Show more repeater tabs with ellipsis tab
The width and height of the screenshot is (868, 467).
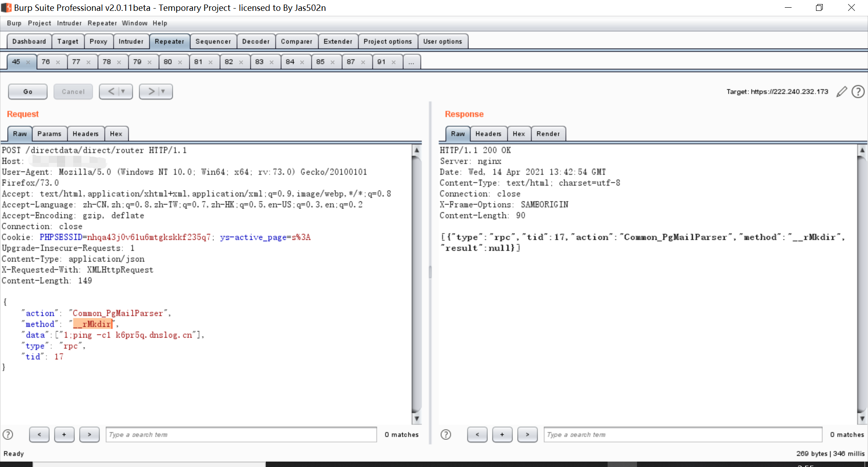[411, 62]
